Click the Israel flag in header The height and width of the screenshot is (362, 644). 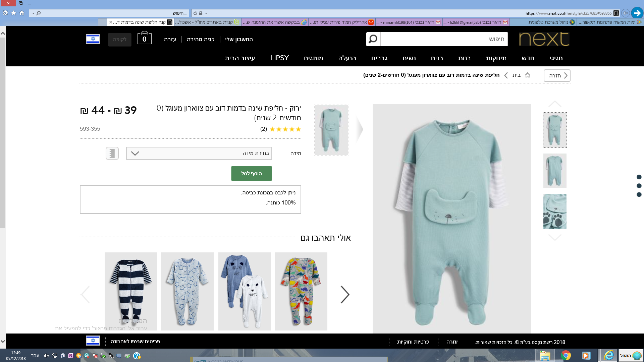point(93,39)
